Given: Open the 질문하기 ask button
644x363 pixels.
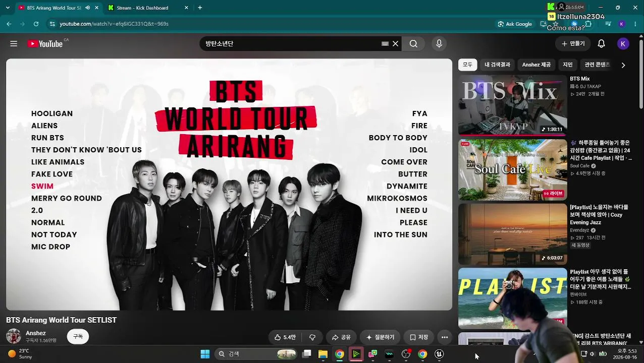Looking at the screenshot, I should click(x=380, y=337).
